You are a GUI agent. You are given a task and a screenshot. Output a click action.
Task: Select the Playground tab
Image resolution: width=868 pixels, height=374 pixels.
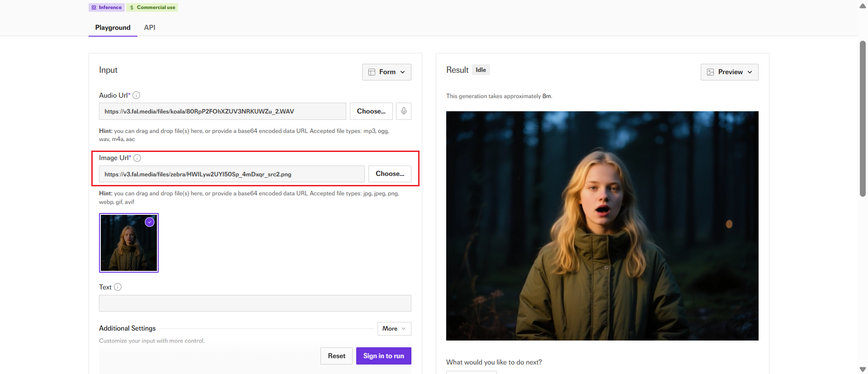click(113, 28)
